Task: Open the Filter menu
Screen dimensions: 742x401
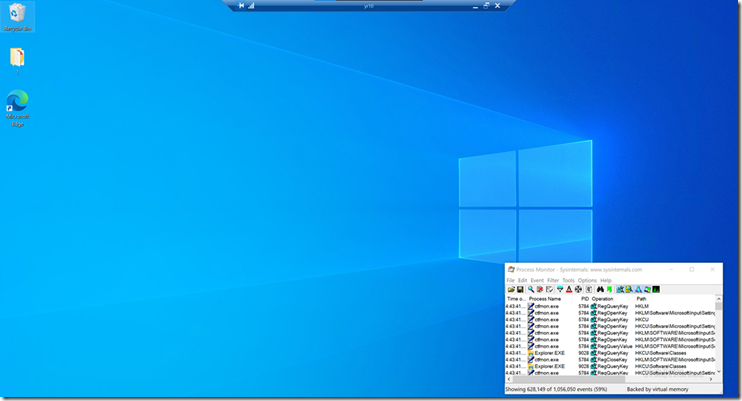Action: 553,280
